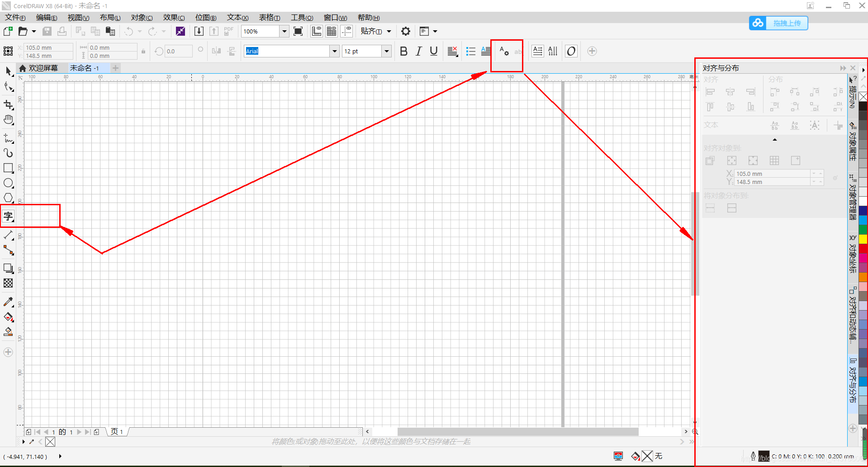The height and width of the screenshot is (467, 868).
Task: Open the 12 pt font size dropdown
Action: (387, 51)
